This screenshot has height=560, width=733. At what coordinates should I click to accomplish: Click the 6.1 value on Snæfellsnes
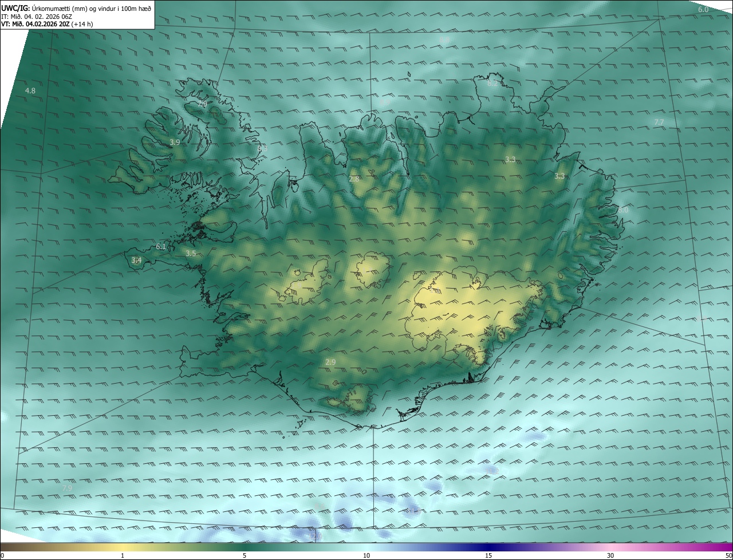coord(161,247)
